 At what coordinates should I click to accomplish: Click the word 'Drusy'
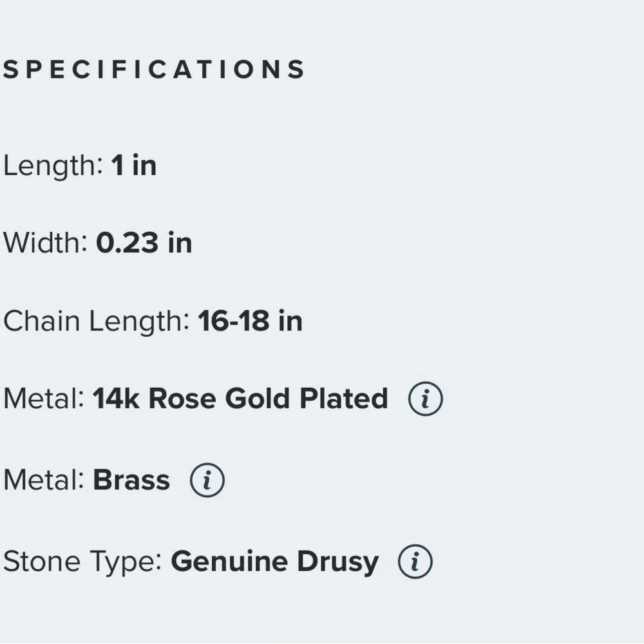point(337,563)
